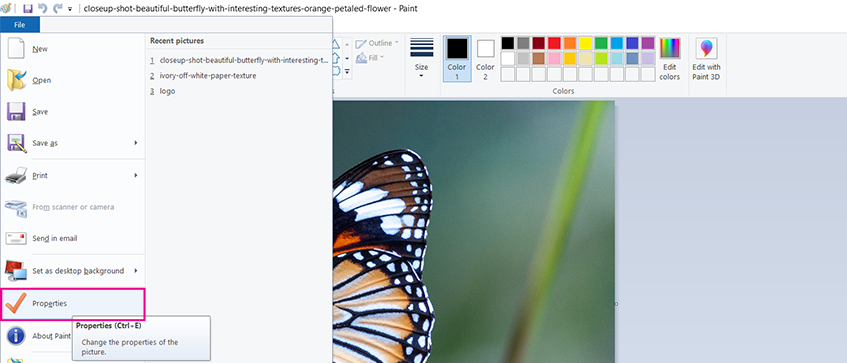Open the Size line thickness dropdown

[422, 58]
